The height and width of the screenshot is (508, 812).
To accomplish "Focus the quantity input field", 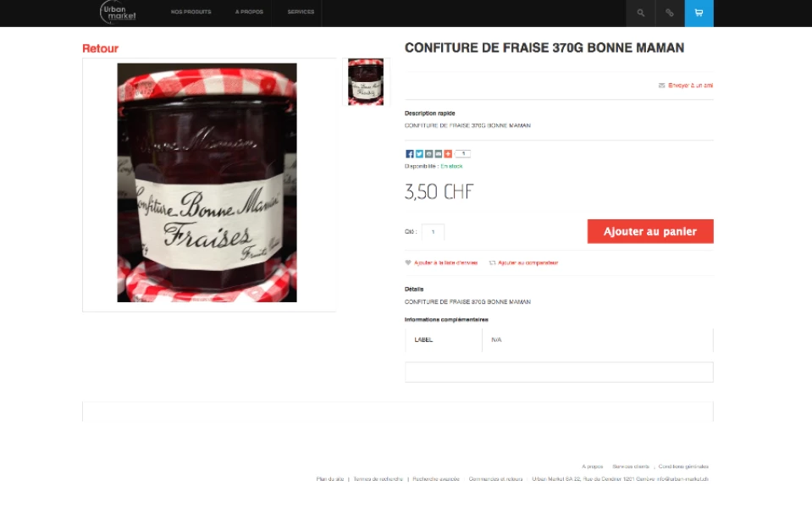I will [x=433, y=232].
